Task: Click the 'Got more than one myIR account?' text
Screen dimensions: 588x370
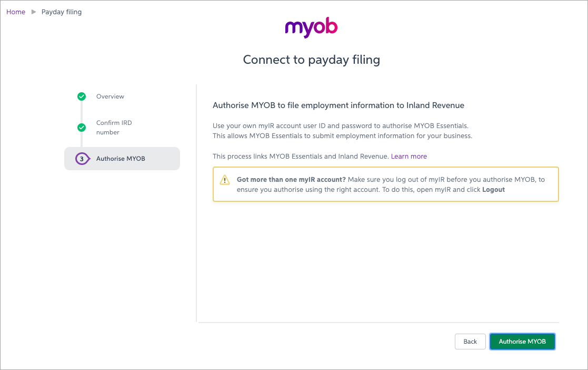Action: 291,180
